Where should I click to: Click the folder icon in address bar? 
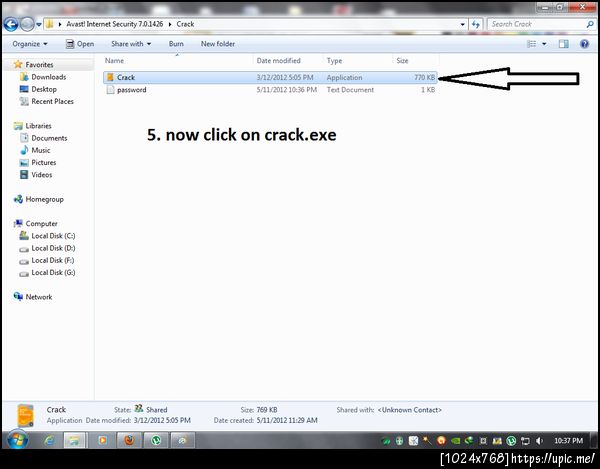click(x=49, y=24)
